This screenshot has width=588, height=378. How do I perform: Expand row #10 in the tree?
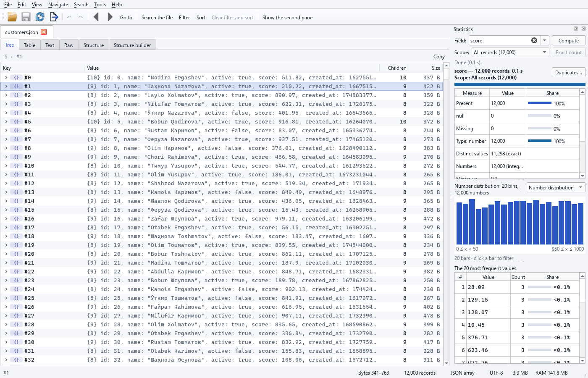(x=6, y=165)
